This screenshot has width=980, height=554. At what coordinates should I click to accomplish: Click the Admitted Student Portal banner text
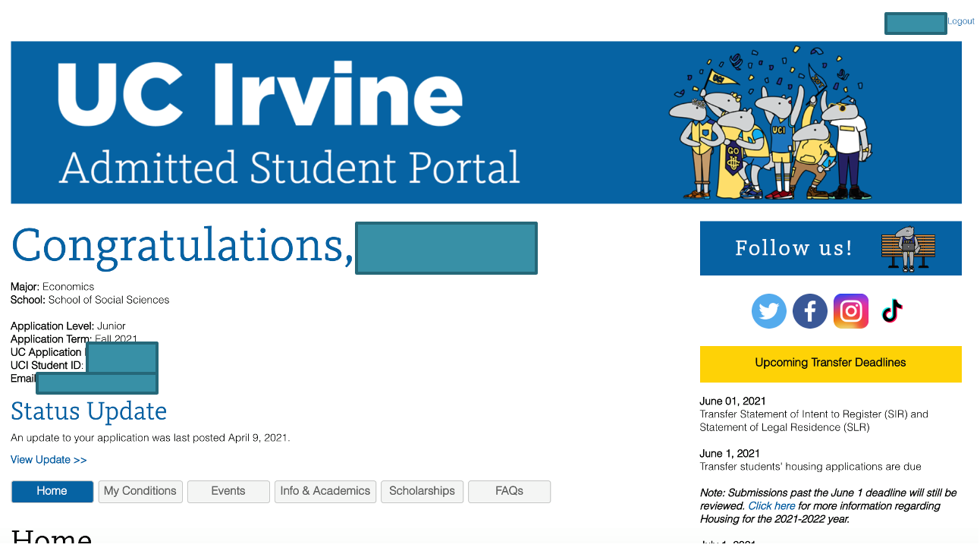click(x=290, y=168)
